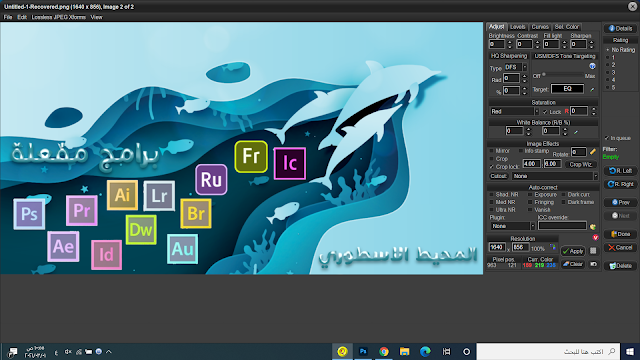Delete the image with Delete
The height and width of the screenshot is (360, 640).
pyautogui.click(x=620, y=266)
